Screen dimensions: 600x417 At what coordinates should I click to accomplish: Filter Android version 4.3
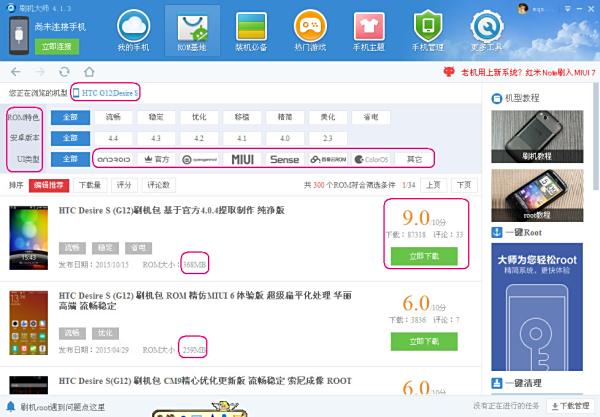pos(156,138)
